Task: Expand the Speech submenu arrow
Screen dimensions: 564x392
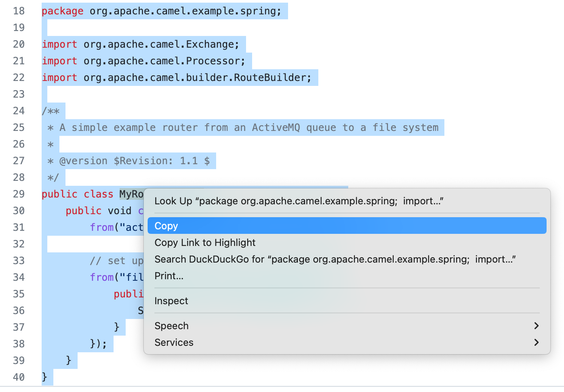Action: coord(536,326)
